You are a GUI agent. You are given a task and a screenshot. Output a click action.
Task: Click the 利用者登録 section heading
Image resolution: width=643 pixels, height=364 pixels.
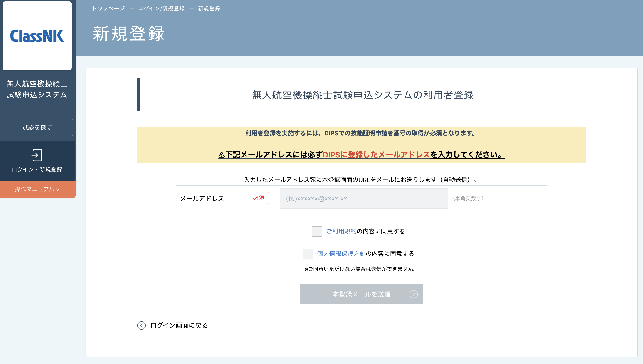pos(363,95)
